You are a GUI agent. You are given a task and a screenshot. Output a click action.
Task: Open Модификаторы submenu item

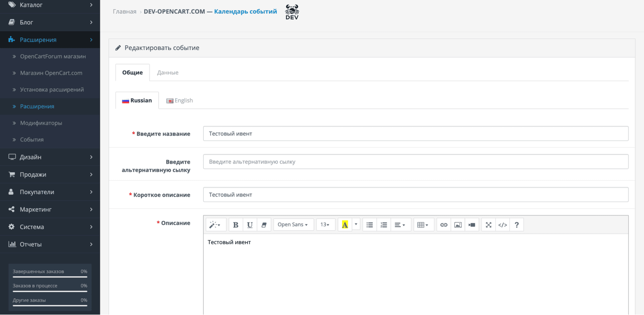pyautogui.click(x=41, y=123)
